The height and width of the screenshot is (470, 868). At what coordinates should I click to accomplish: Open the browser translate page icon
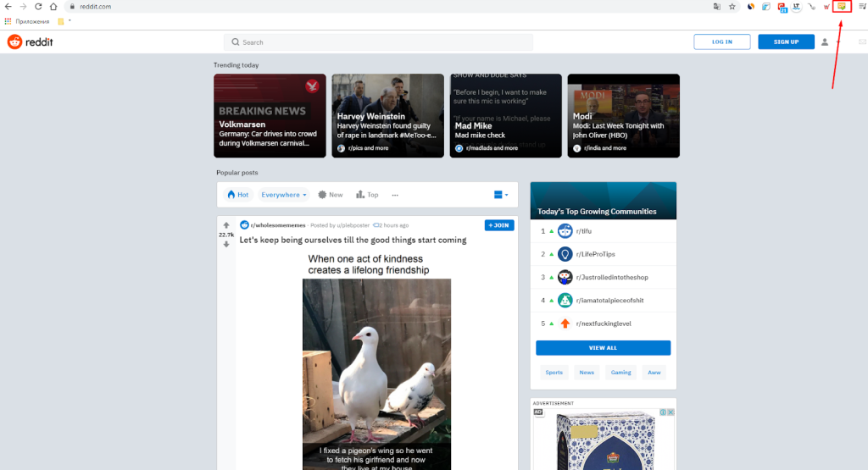click(x=716, y=7)
